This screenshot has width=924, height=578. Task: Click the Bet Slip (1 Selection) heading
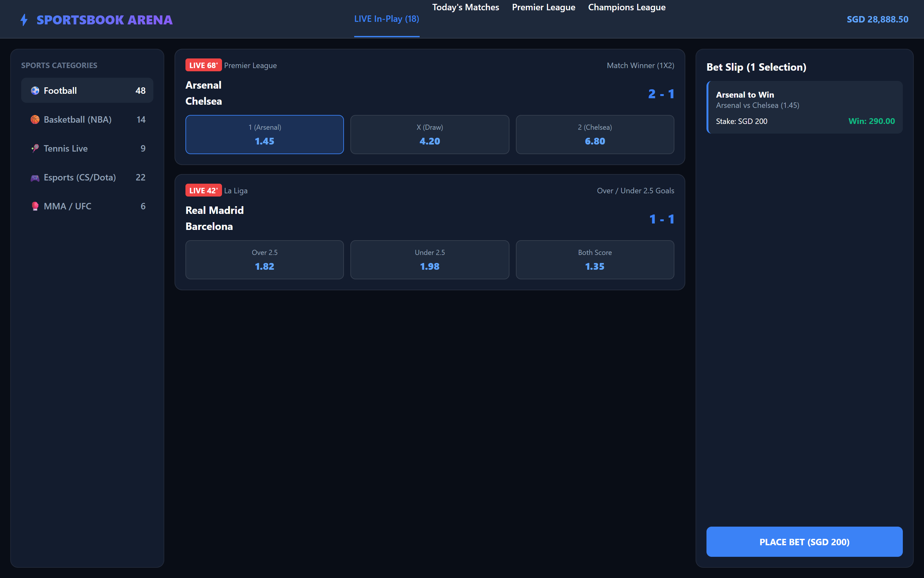click(757, 67)
